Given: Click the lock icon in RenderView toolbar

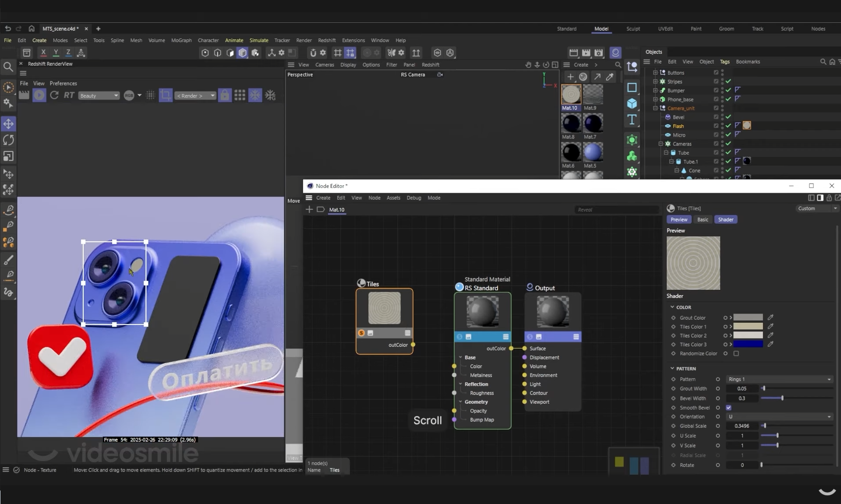Looking at the screenshot, I should tap(225, 95).
